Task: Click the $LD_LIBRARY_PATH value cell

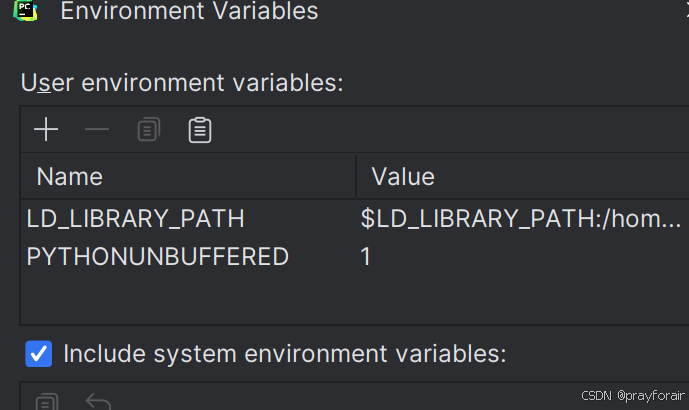Action: point(520,219)
